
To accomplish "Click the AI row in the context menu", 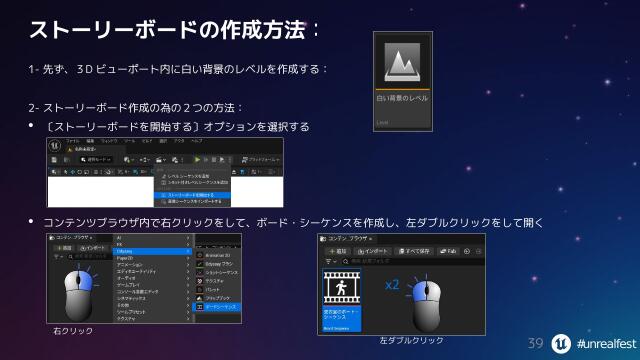I will (153, 238).
